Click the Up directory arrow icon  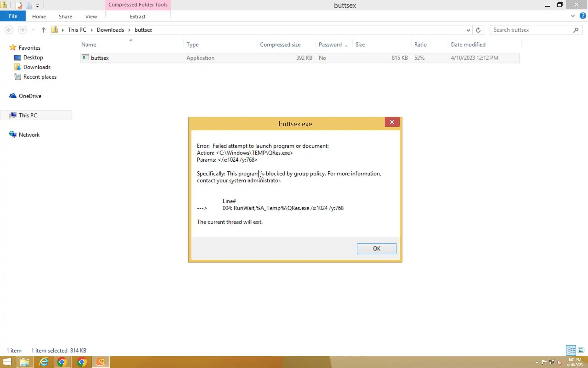pyautogui.click(x=43, y=30)
